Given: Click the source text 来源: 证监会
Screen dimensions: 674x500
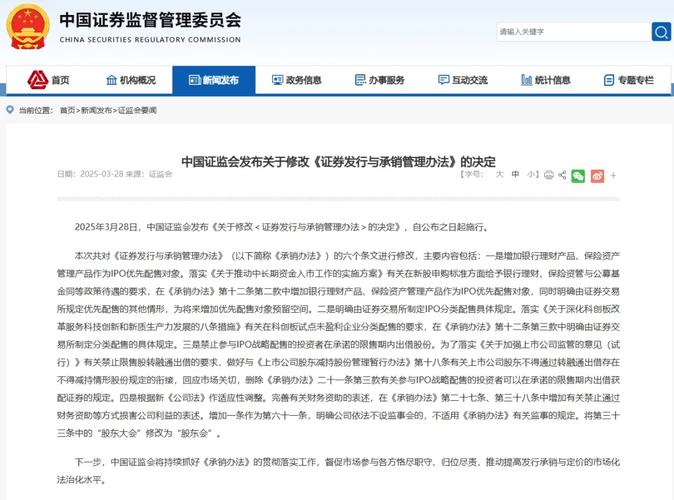Looking at the screenshot, I should pos(149,174).
